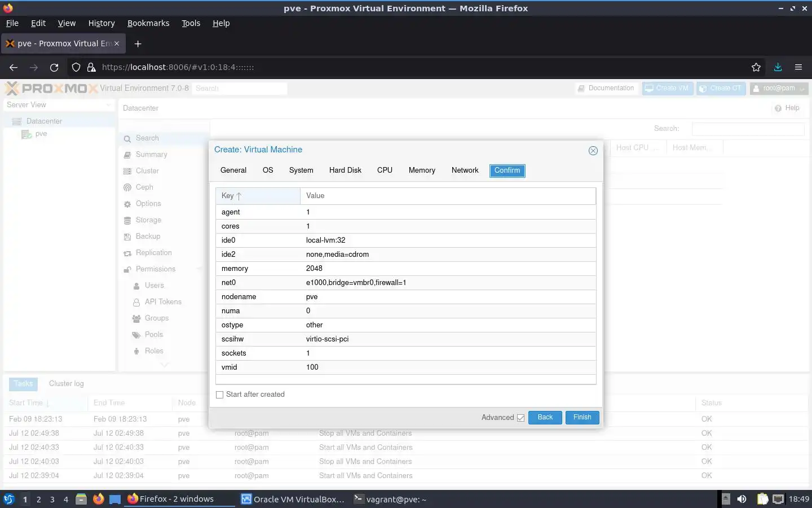812x508 pixels.
Task: Switch to the Network tab
Action: 465,170
